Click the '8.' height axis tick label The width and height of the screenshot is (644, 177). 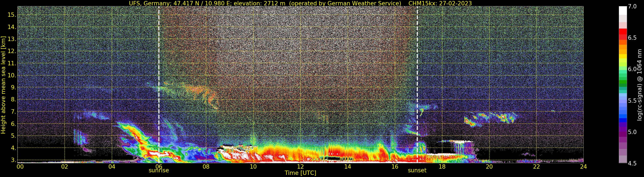pos(13,100)
